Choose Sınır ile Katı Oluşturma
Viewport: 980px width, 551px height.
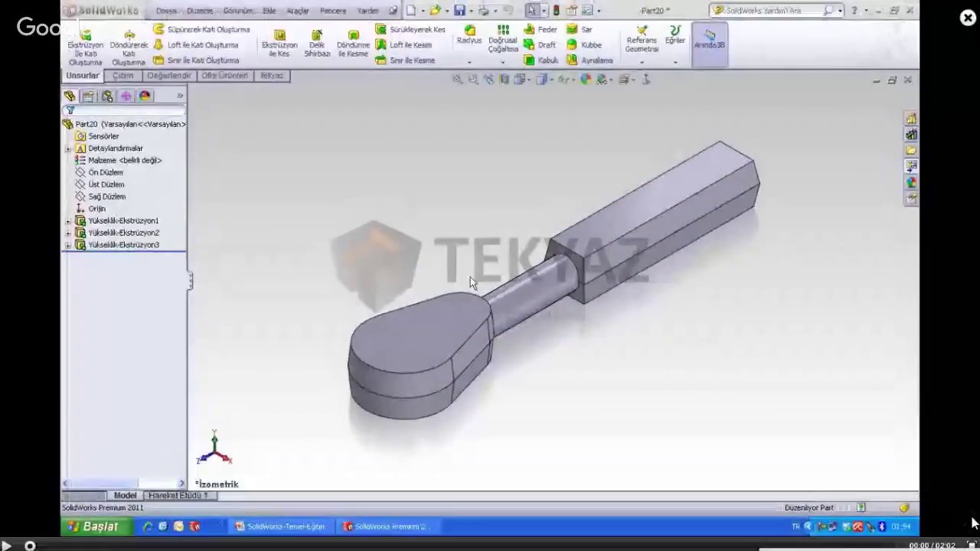point(196,60)
